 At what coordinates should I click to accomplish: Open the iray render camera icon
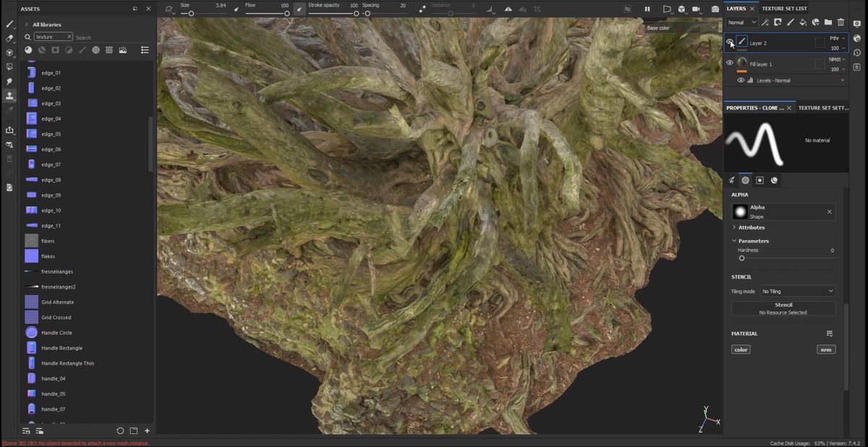pos(715,9)
